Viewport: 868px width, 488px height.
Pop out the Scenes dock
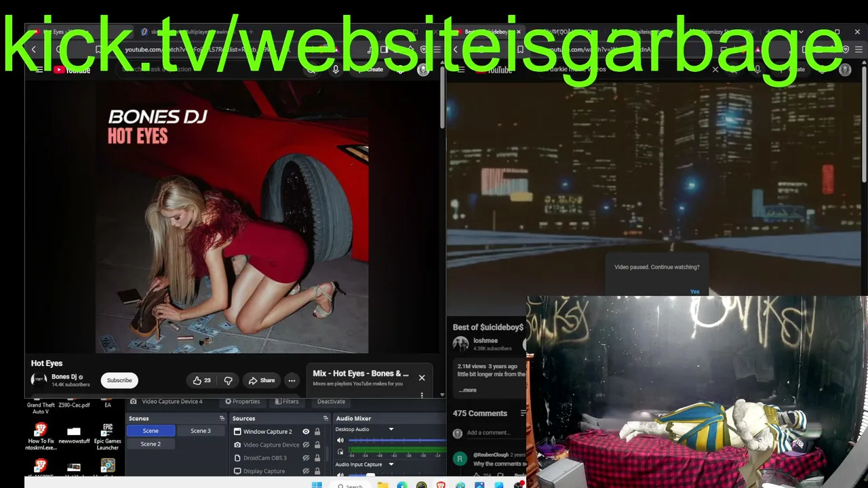[222, 418]
